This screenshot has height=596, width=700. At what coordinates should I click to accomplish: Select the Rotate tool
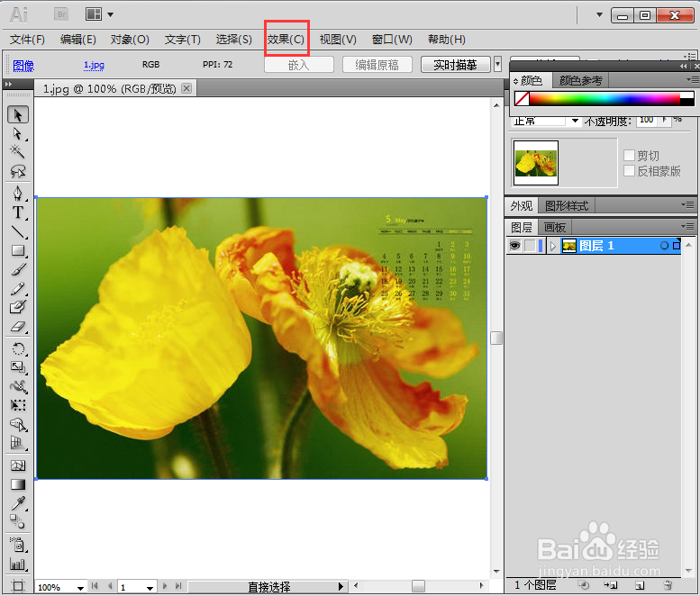tap(18, 348)
